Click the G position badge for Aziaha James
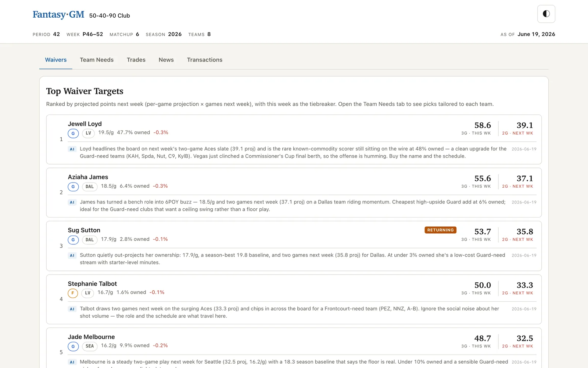 (x=73, y=187)
